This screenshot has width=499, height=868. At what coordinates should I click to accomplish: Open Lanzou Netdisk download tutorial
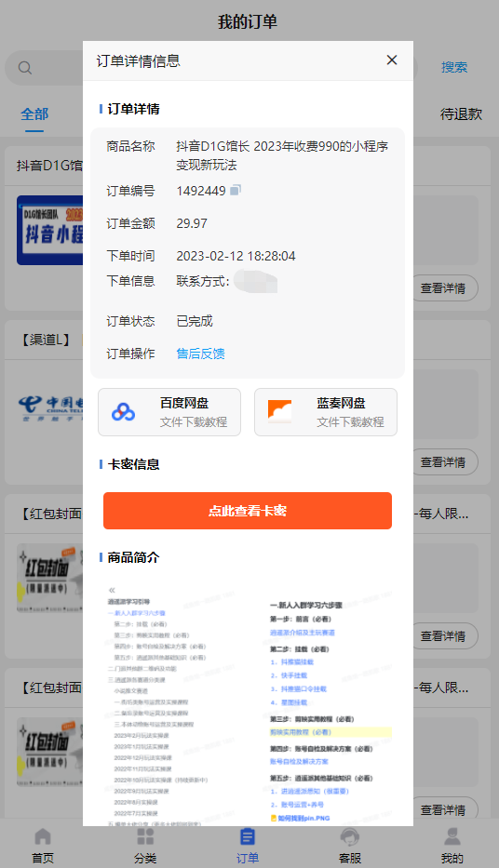[x=326, y=412]
